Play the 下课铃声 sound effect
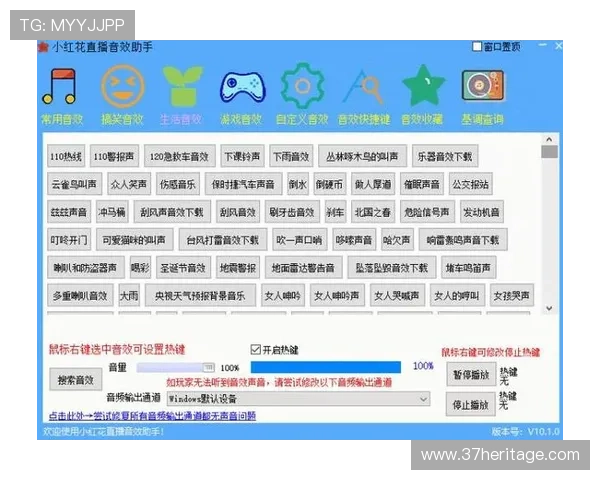The width and height of the screenshot is (600, 480). click(x=242, y=156)
